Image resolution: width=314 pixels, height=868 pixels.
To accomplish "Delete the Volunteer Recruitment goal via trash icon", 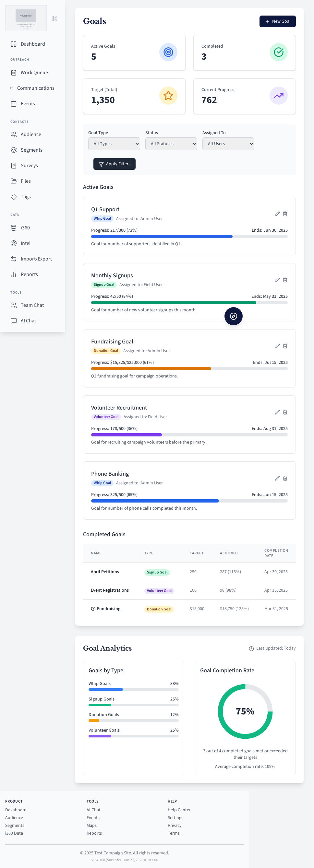I will [285, 412].
